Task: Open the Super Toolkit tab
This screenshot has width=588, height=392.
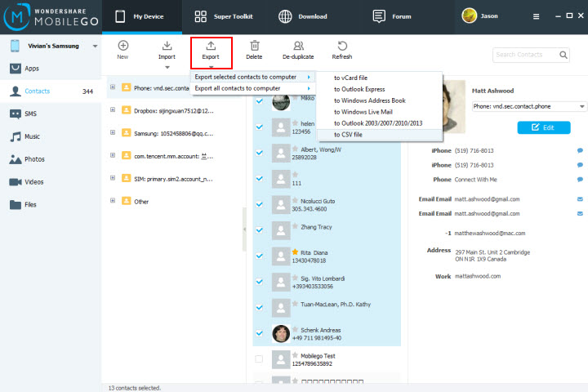Action: [x=224, y=16]
